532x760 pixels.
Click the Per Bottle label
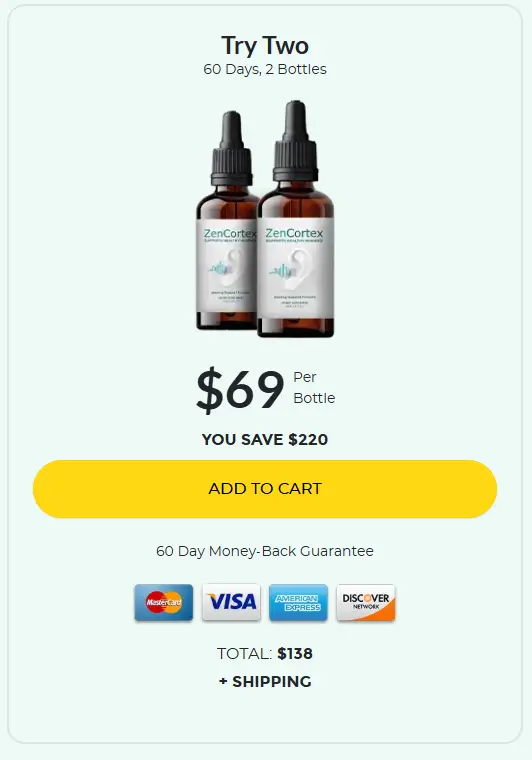click(x=314, y=387)
